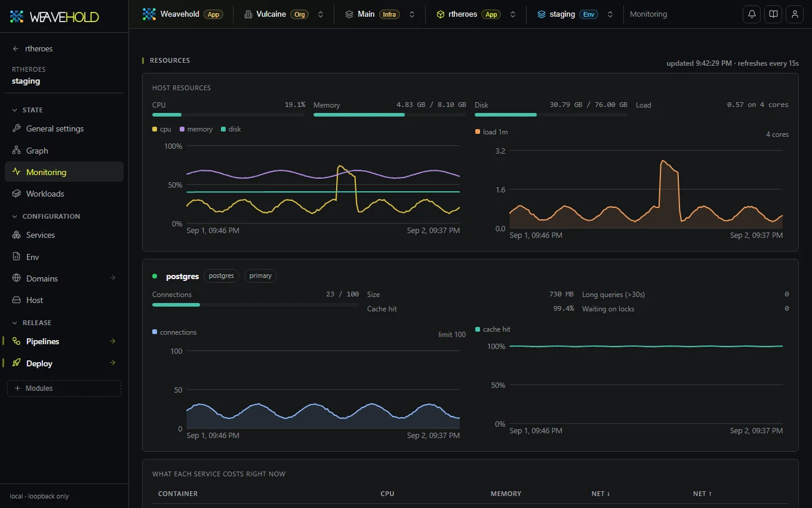This screenshot has width=812, height=508.
Task: Click the wrench icon beside General settings
Action: (x=16, y=128)
